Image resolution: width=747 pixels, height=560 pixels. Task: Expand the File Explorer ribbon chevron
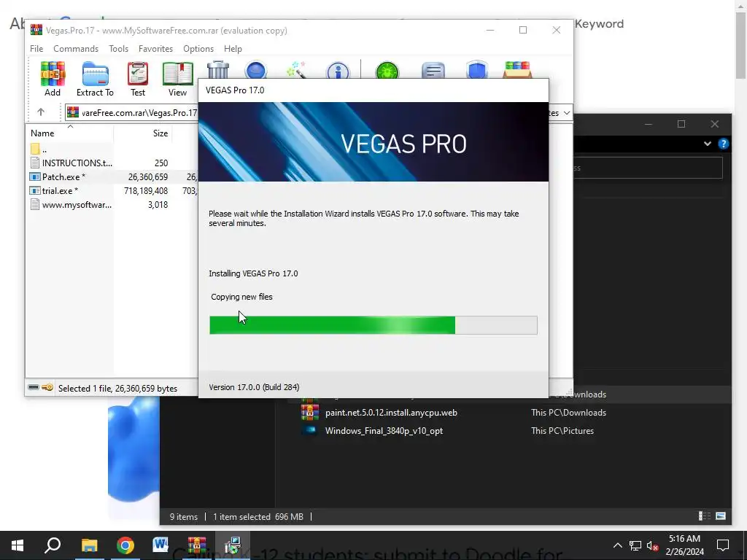tap(708, 144)
